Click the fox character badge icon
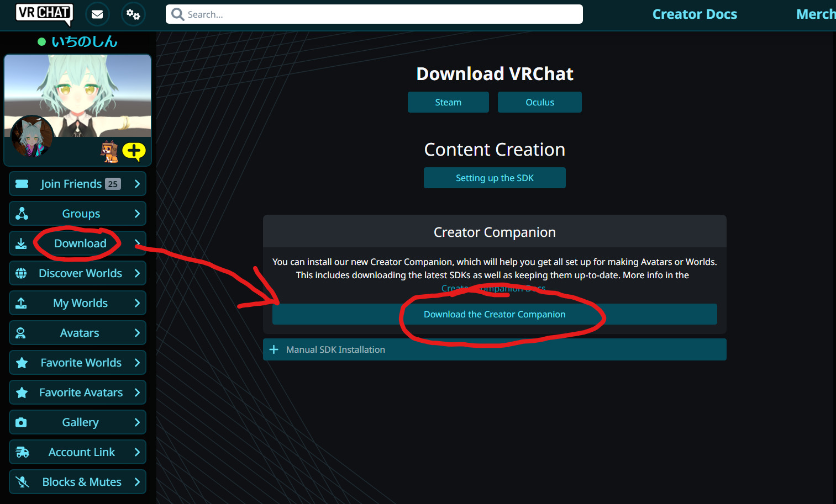The image size is (836, 504). pos(109,152)
